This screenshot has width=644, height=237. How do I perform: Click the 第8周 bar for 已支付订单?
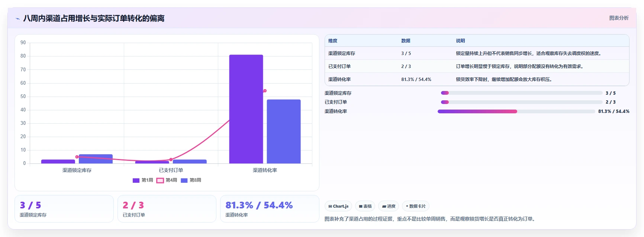click(x=190, y=162)
